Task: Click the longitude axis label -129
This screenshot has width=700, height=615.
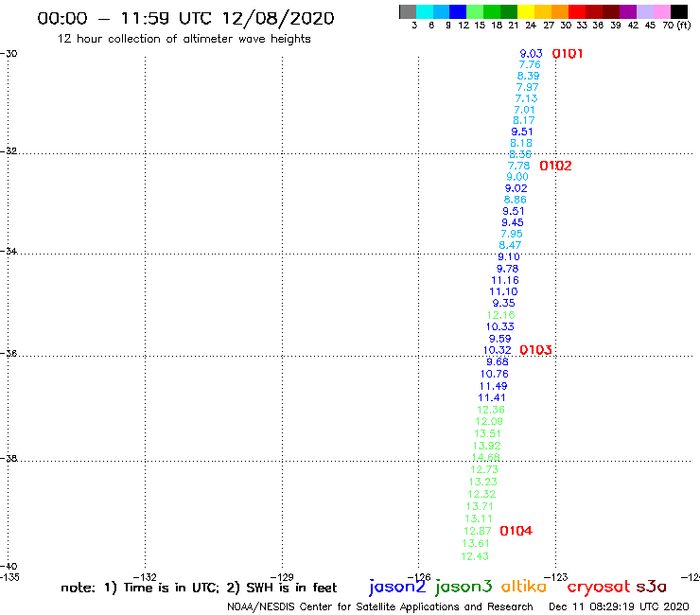Action: 282,577
